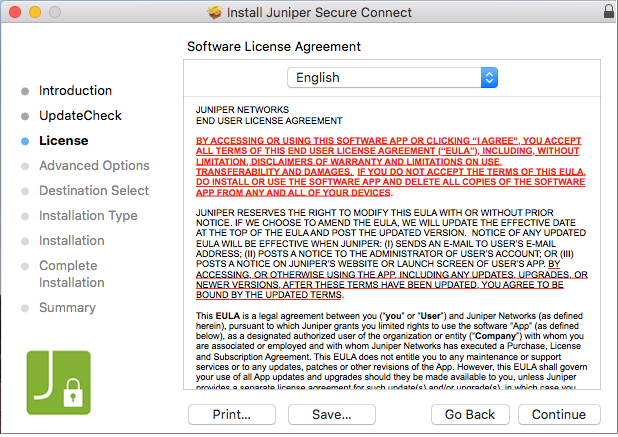Select the UpdateCheck step in sidebar

click(x=80, y=115)
